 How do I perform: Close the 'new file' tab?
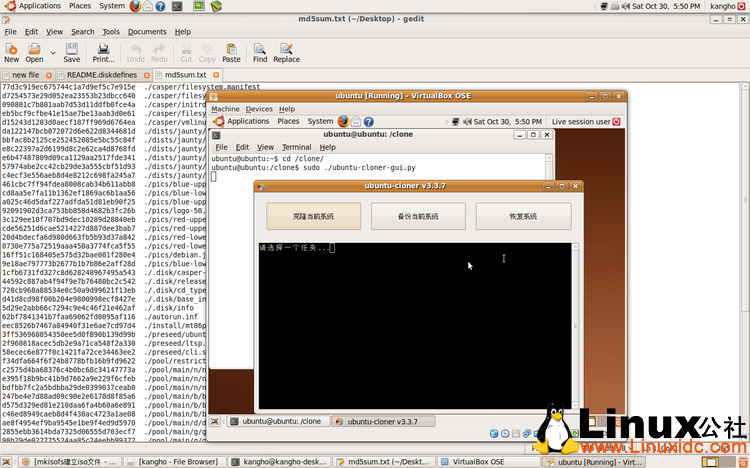pyautogui.click(x=49, y=75)
